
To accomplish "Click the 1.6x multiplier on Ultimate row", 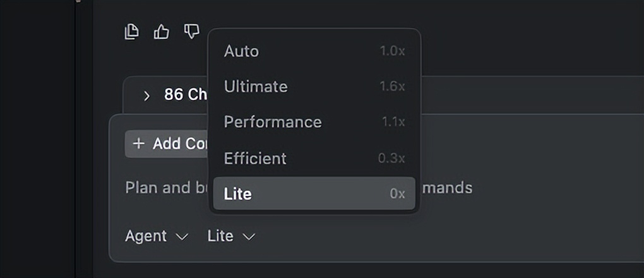I will click(392, 87).
